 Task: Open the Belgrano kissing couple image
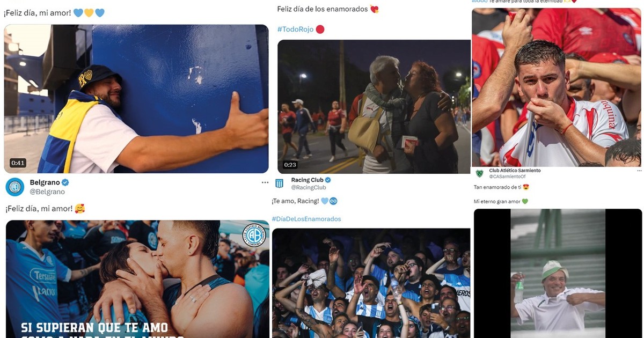[x=137, y=279]
